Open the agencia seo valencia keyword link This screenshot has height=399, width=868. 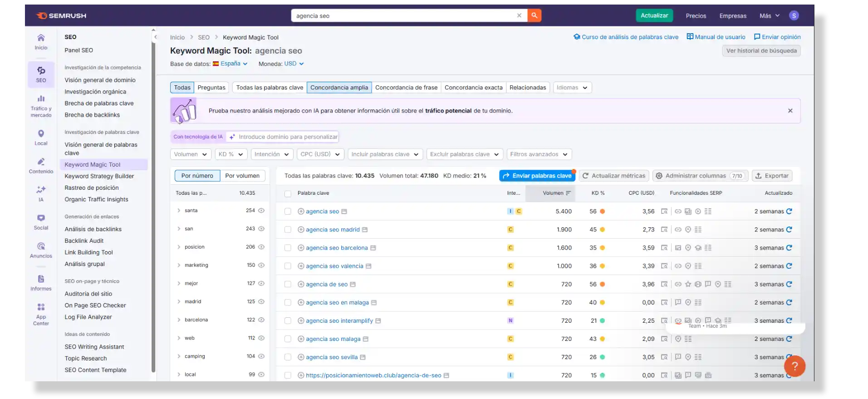tap(334, 266)
